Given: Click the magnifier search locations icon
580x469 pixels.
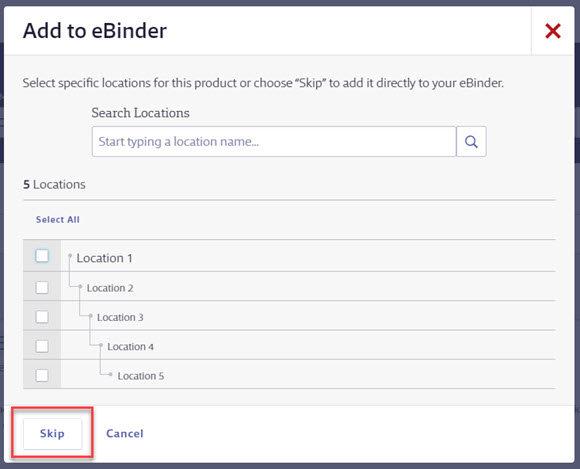Looking at the screenshot, I should click(471, 142).
